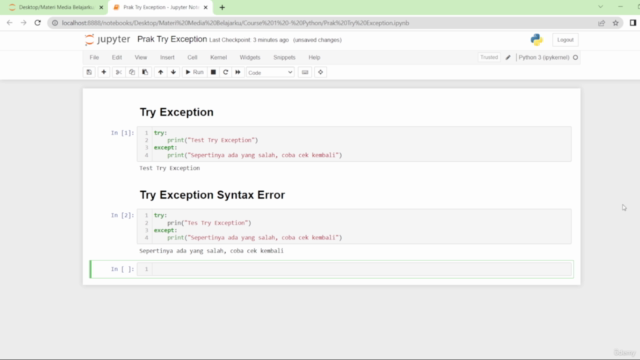The image size is (640, 360).
Task: Insert a cell below with plus icon
Action: pos(104,72)
